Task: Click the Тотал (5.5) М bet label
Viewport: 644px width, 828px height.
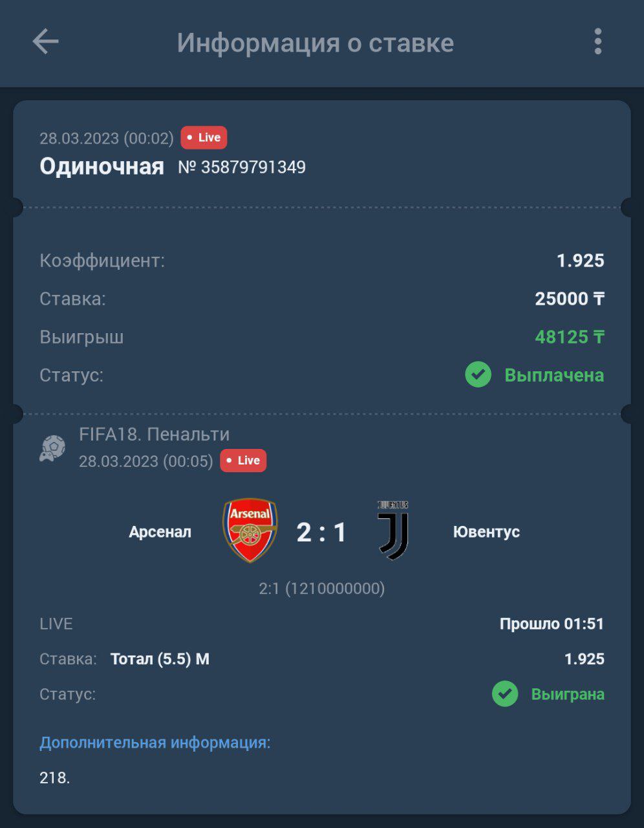Action: coord(160,659)
